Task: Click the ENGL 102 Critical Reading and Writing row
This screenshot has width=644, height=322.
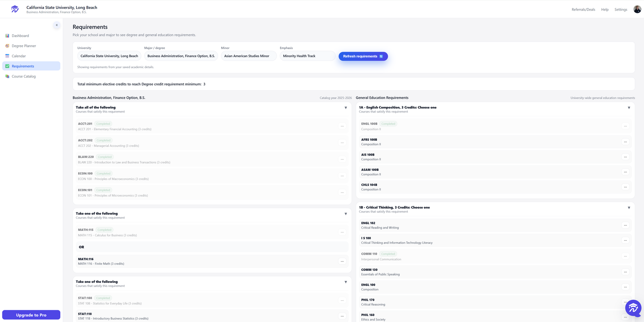Action: (x=495, y=225)
